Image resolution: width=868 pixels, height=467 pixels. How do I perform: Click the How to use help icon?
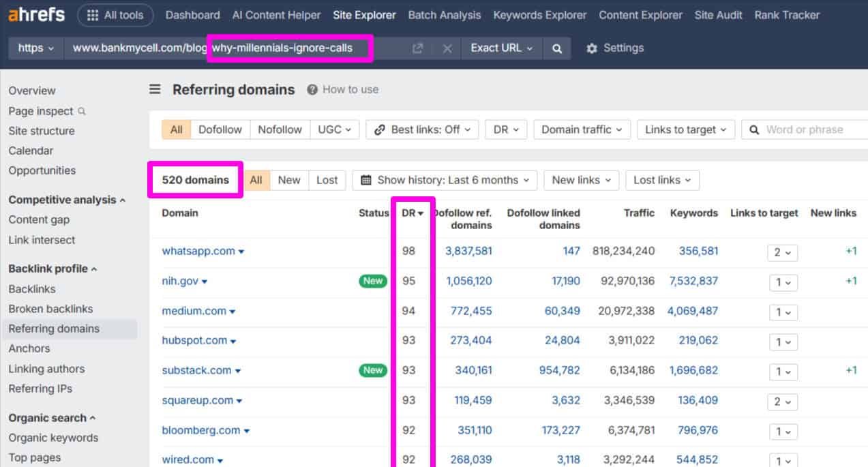[x=311, y=89]
